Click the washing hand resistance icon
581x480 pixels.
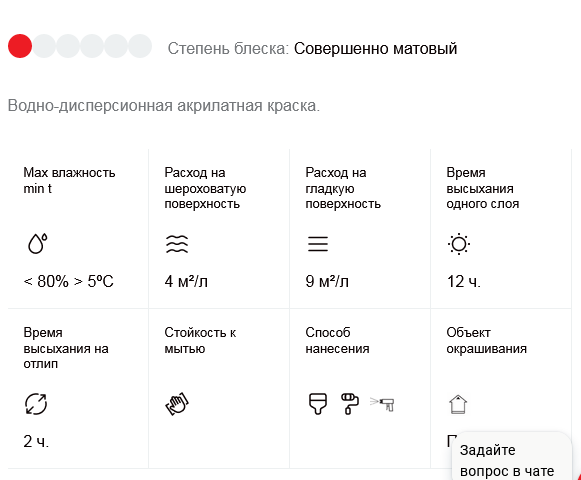pyautogui.click(x=177, y=403)
